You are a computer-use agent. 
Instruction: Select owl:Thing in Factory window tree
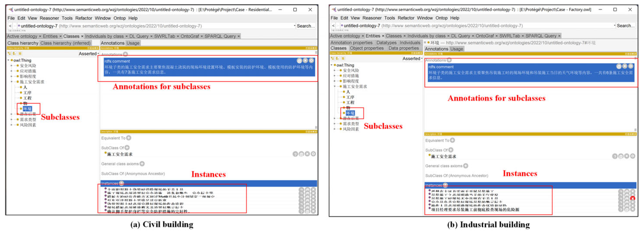click(x=345, y=65)
